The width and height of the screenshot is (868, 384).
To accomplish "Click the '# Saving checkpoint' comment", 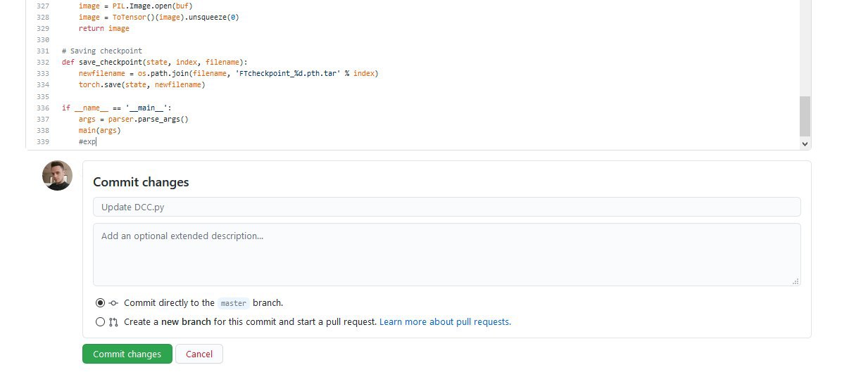I will pyautogui.click(x=102, y=51).
